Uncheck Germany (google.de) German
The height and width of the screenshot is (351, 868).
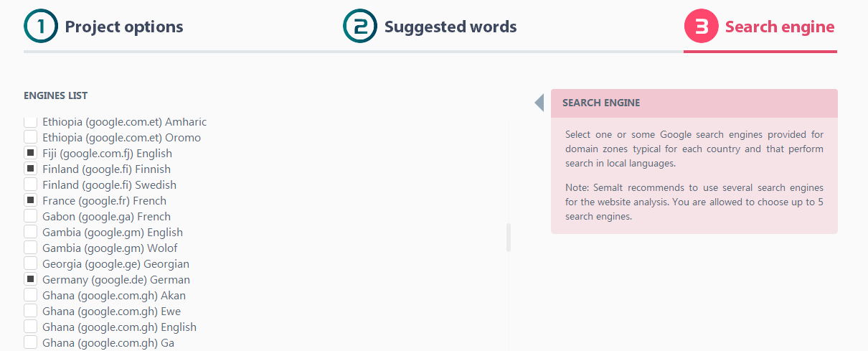(x=31, y=279)
